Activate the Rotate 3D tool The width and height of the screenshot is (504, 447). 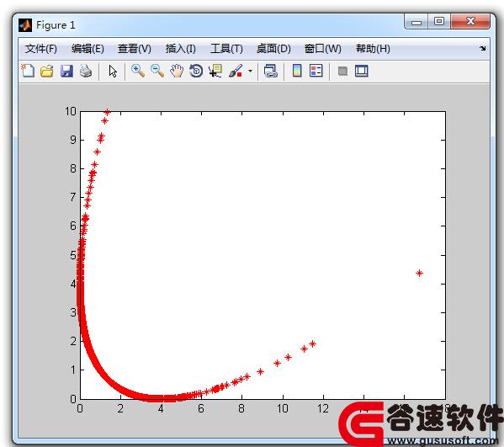pyautogui.click(x=196, y=71)
